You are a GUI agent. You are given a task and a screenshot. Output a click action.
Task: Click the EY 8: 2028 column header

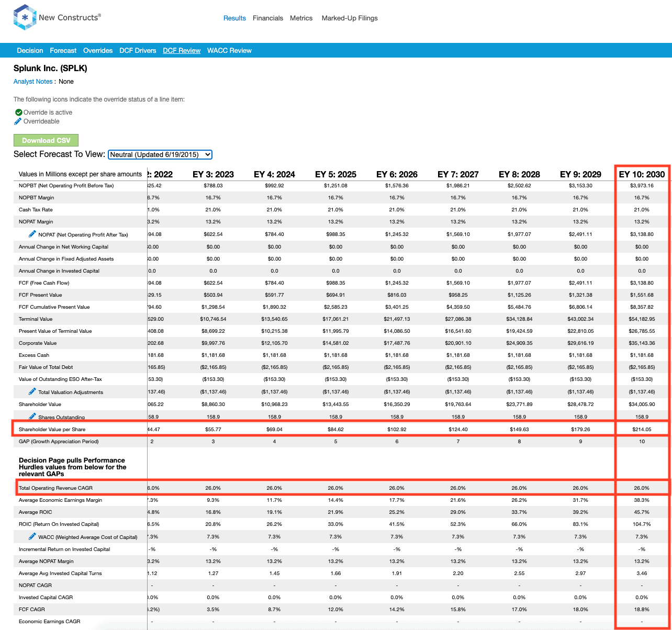(x=519, y=174)
